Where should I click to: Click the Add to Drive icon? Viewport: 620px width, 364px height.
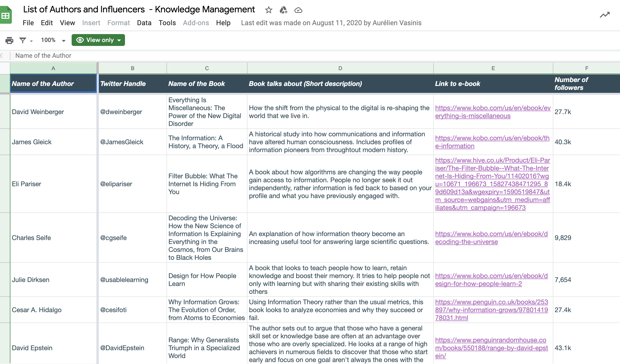click(283, 10)
